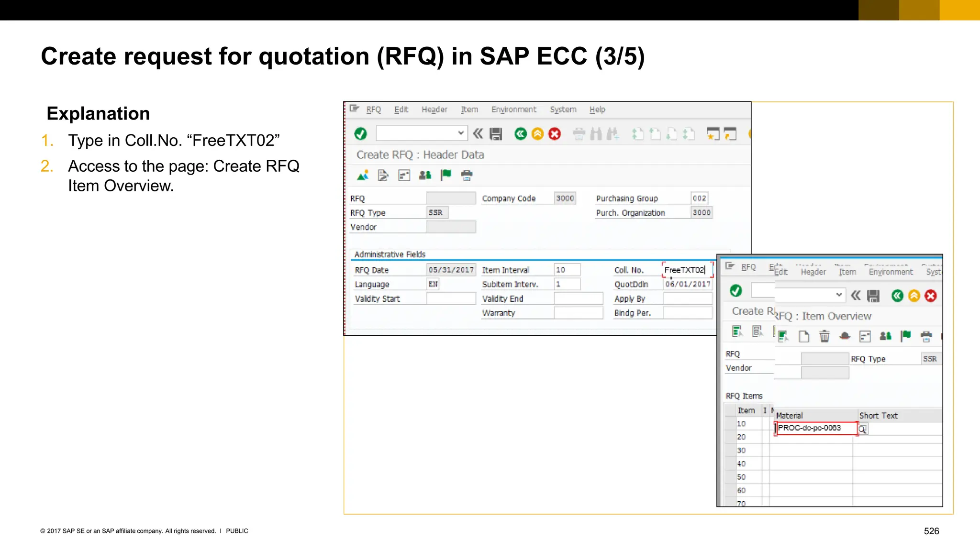The height and width of the screenshot is (551, 980).
Task: Open the Edit menu in Header Data window
Action: (x=401, y=110)
